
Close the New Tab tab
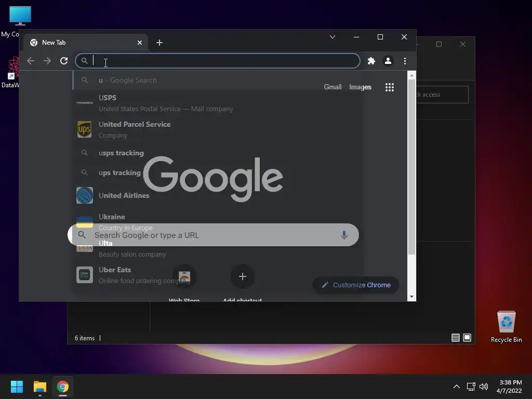(x=140, y=43)
